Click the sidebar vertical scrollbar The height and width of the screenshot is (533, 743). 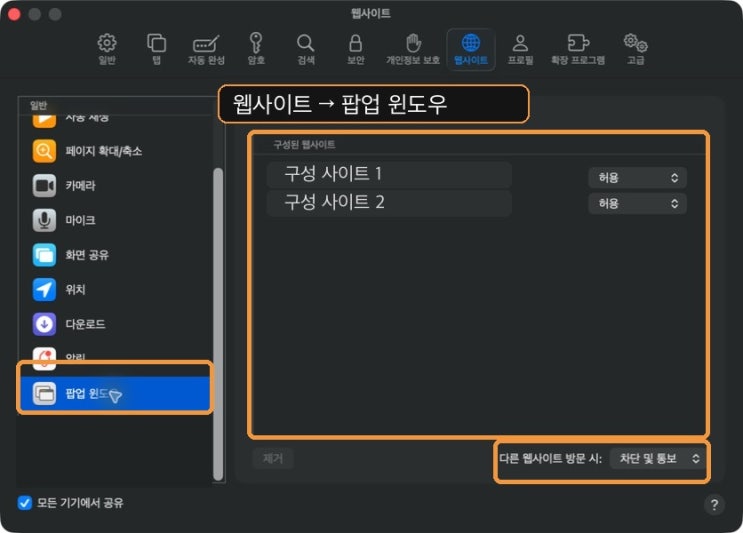[218, 325]
